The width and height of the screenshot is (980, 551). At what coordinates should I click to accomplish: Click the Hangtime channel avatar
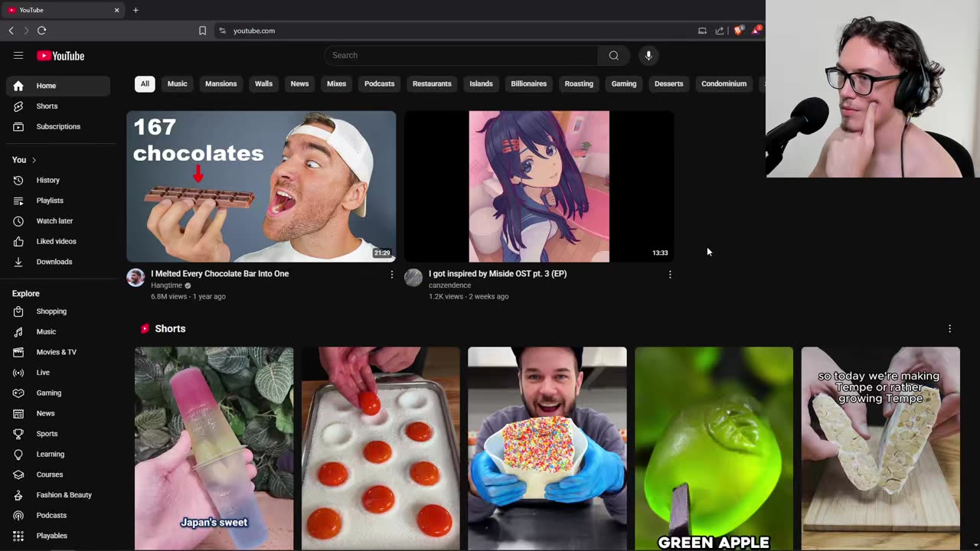(136, 277)
